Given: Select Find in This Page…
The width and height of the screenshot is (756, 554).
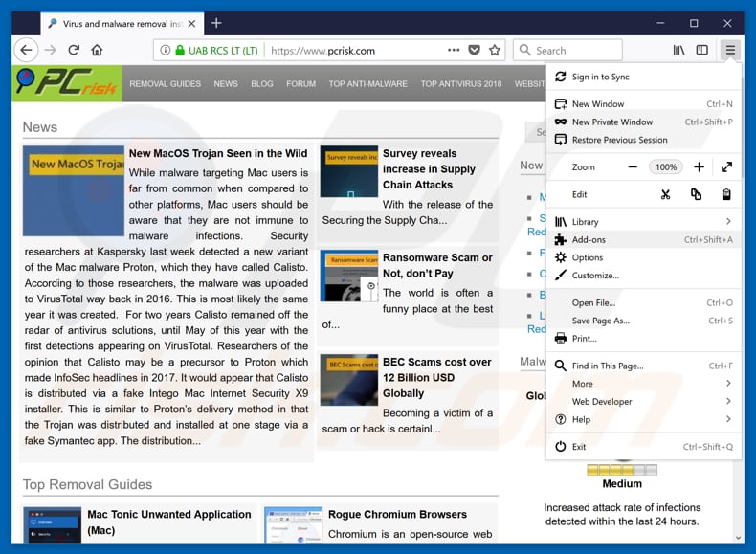Looking at the screenshot, I should [644, 366].
